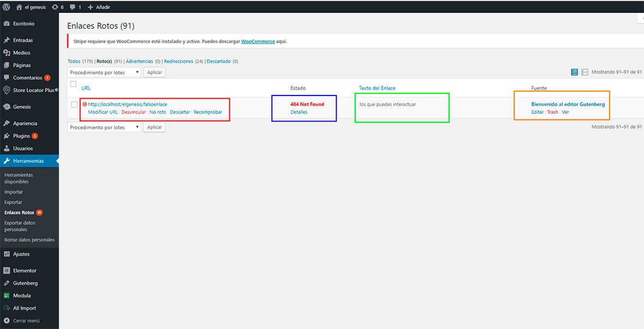The width and height of the screenshot is (644, 329).
Task: Tick the select-all checkbox in table header
Action: tap(73, 84)
